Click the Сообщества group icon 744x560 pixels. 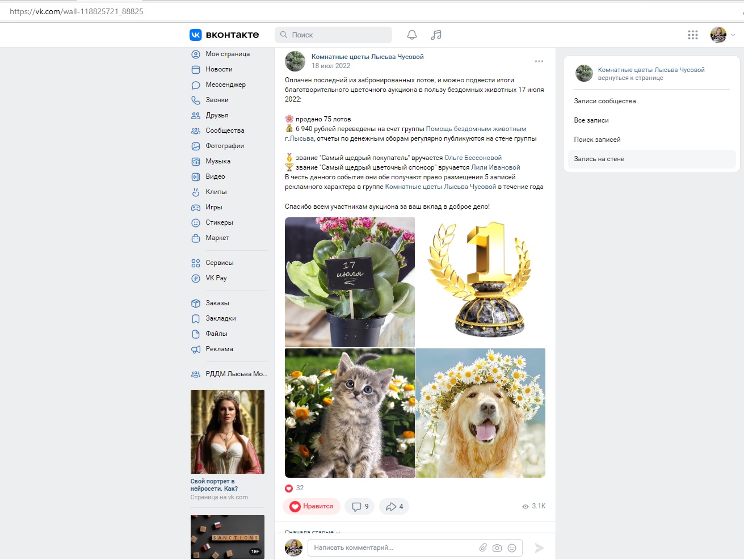point(196,130)
